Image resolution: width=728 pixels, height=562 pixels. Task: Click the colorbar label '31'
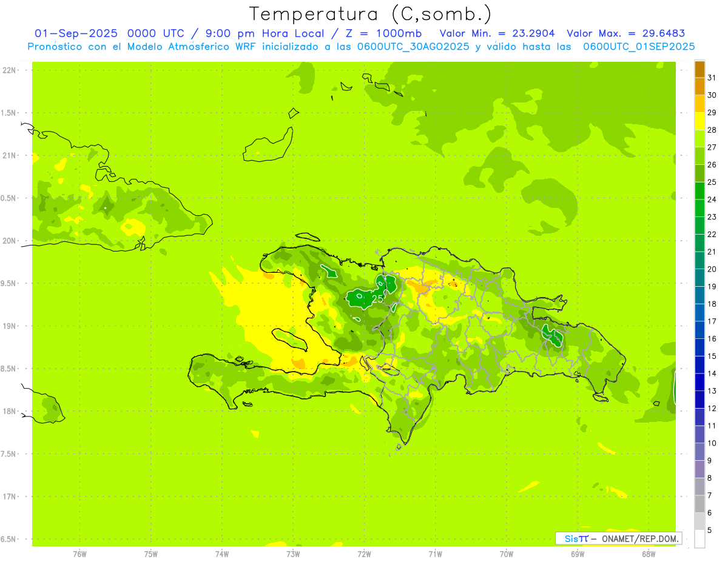click(x=712, y=78)
